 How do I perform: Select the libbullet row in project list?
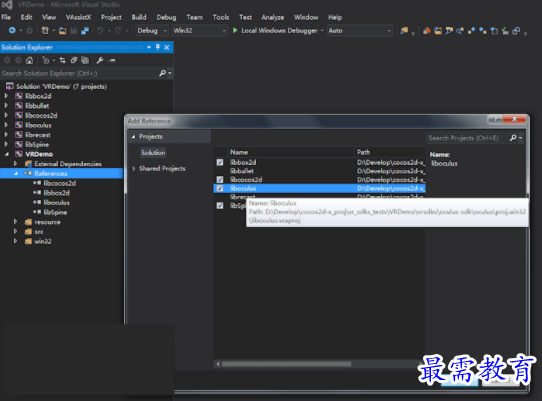pyautogui.click(x=319, y=171)
